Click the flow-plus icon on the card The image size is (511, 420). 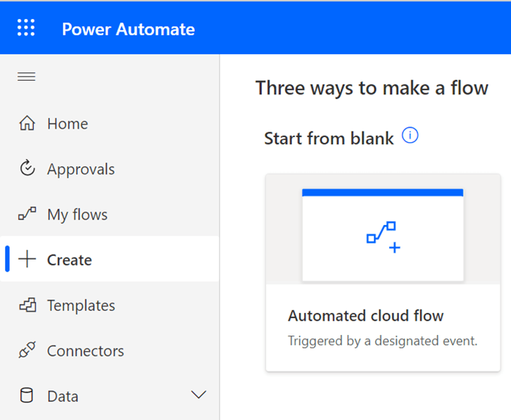pyautogui.click(x=383, y=237)
